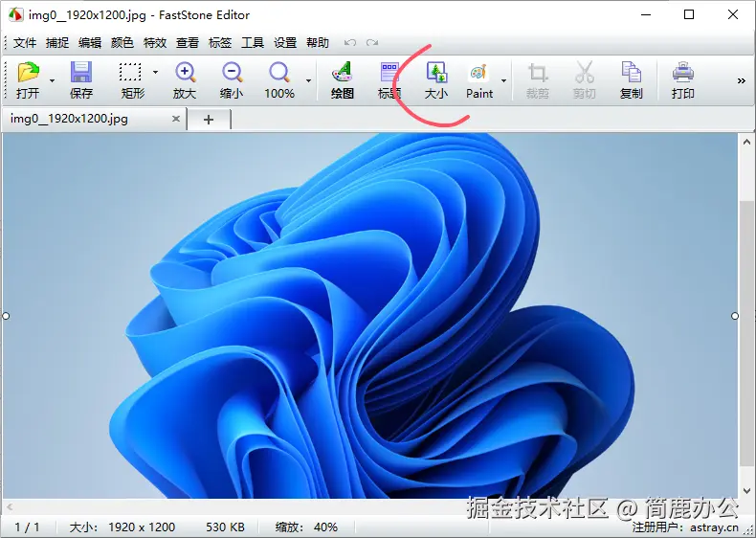Minimize the FastStone Editor window
This screenshot has width=756, height=538.
point(646,14)
